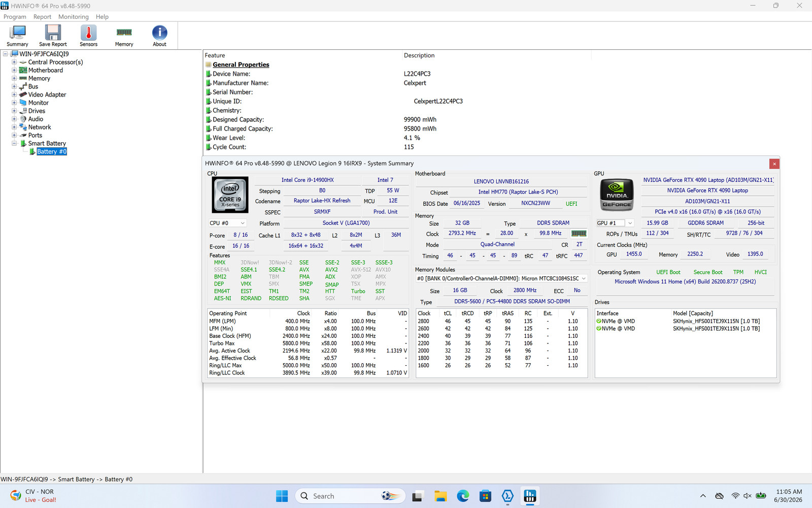Click the first NVMe drive status icon
This screenshot has width=812, height=508.
pyautogui.click(x=598, y=321)
